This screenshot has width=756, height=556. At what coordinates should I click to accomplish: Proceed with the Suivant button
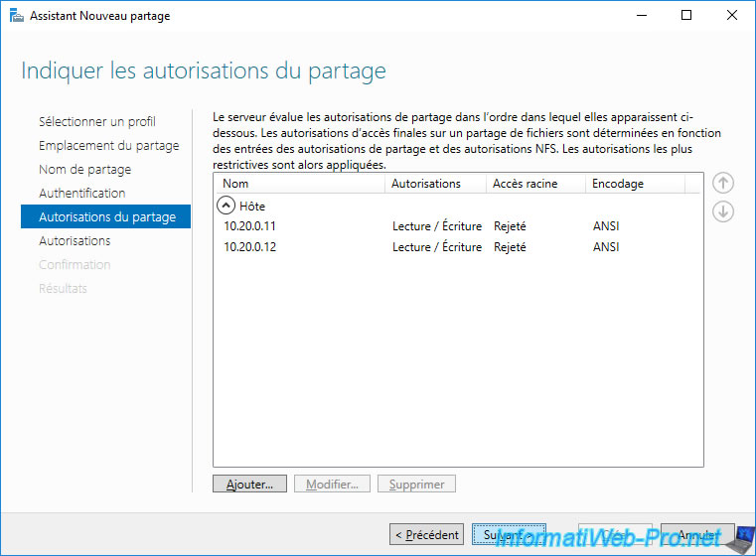click(x=509, y=535)
